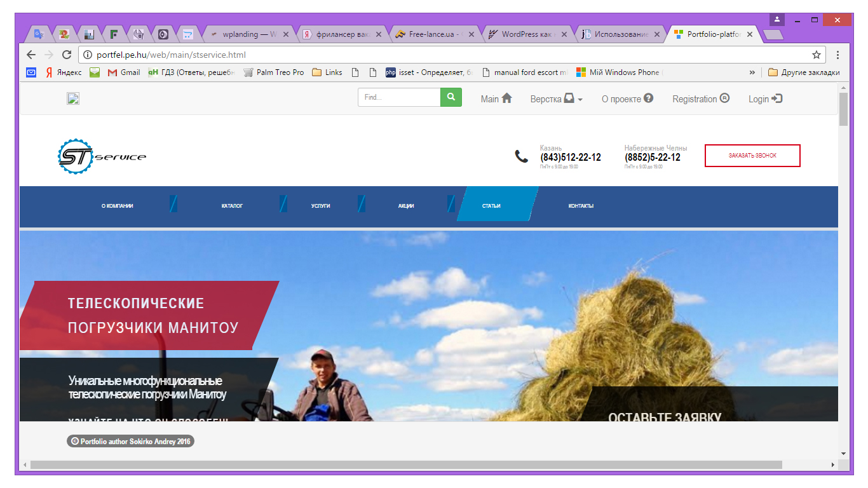Reload the current page
868x488 pixels.
pos(67,55)
